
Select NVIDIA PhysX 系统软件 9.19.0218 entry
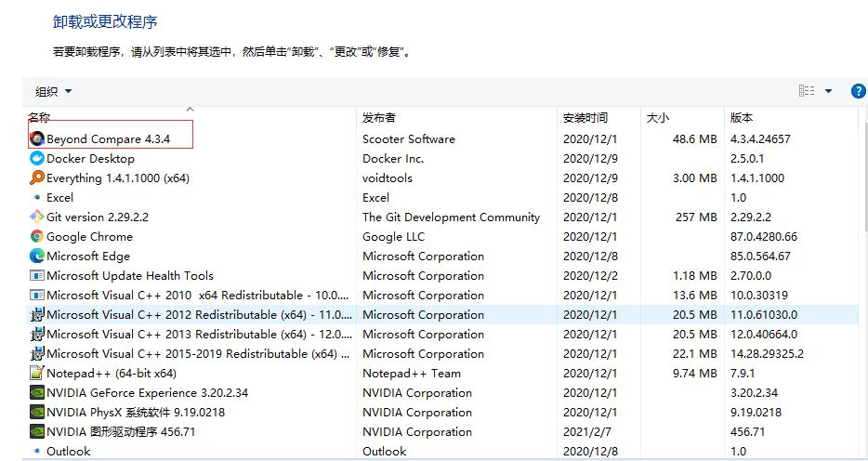pos(136,413)
